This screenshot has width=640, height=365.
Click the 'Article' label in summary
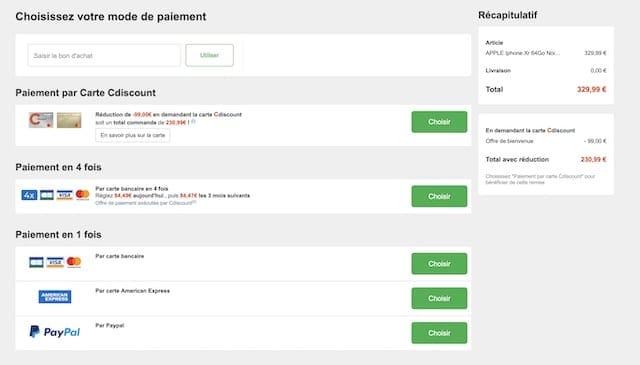494,42
